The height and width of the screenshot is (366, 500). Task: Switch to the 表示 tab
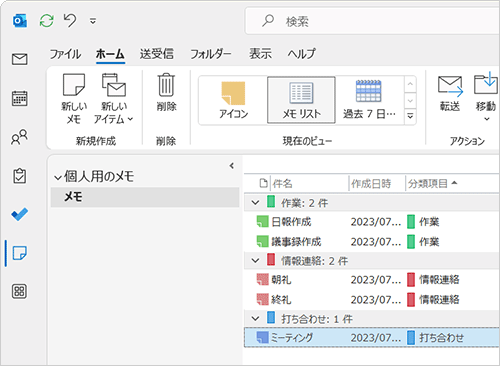[260, 54]
